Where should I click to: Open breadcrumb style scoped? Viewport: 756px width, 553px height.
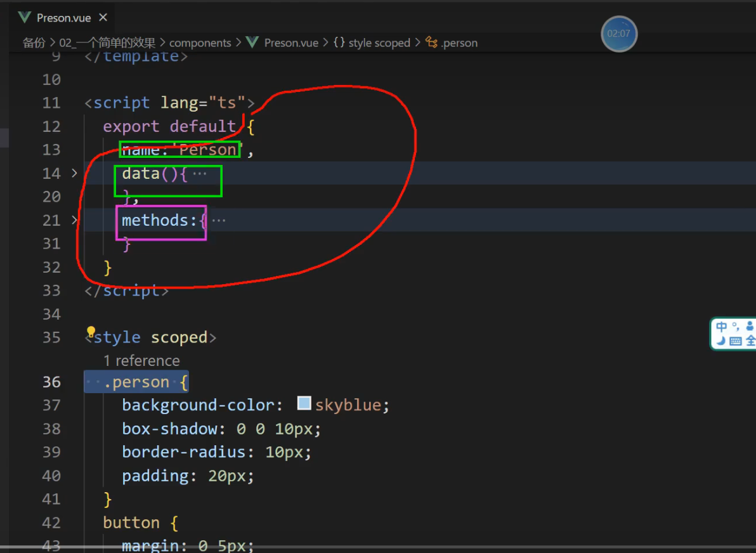coord(379,43)
